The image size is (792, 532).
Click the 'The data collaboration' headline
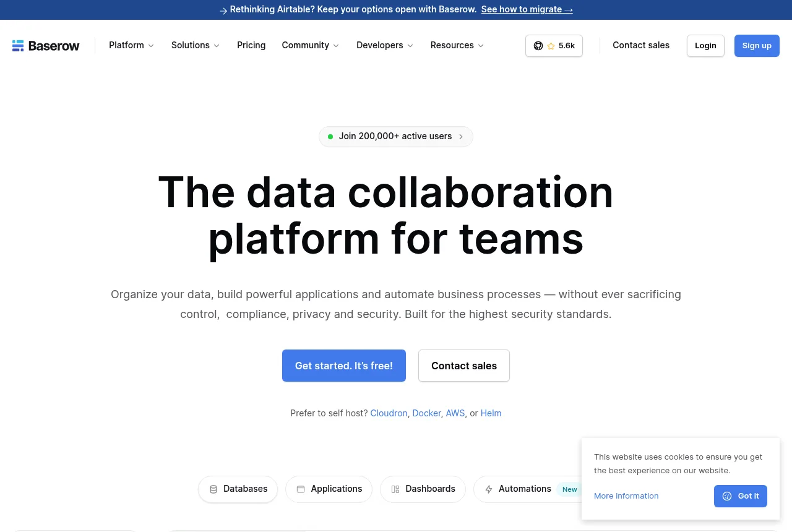pyautogui.click(x=386, y=192)
